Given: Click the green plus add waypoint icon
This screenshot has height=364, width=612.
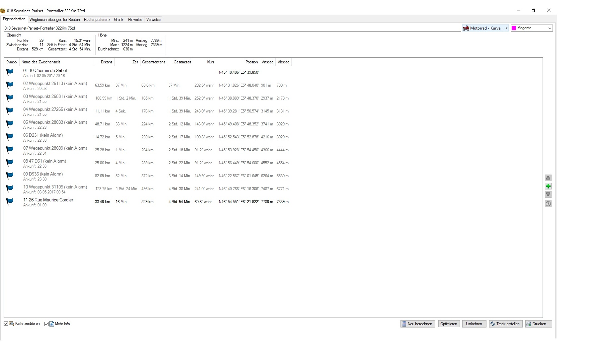Looking at the screenshot, I should click(x=548, y=186).
